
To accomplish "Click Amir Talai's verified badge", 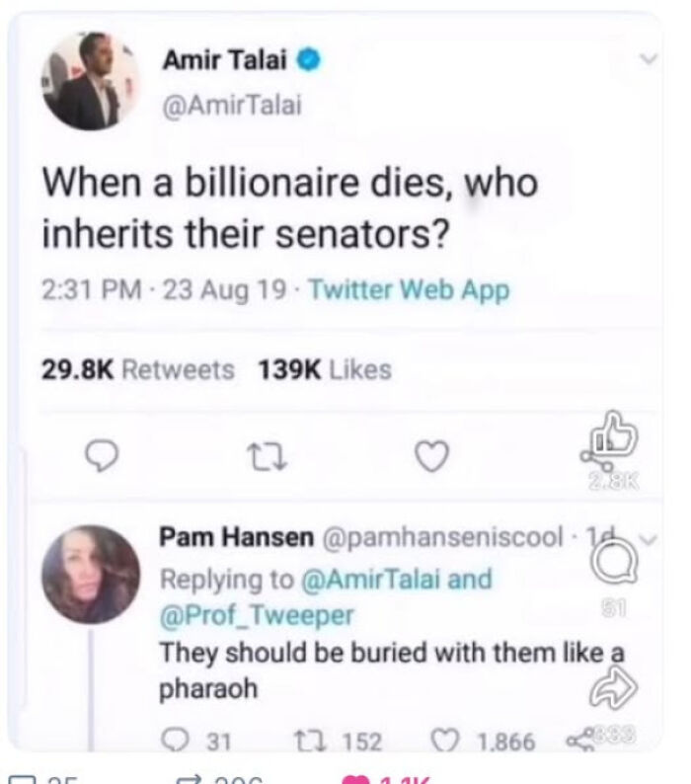I will point(310,61).
